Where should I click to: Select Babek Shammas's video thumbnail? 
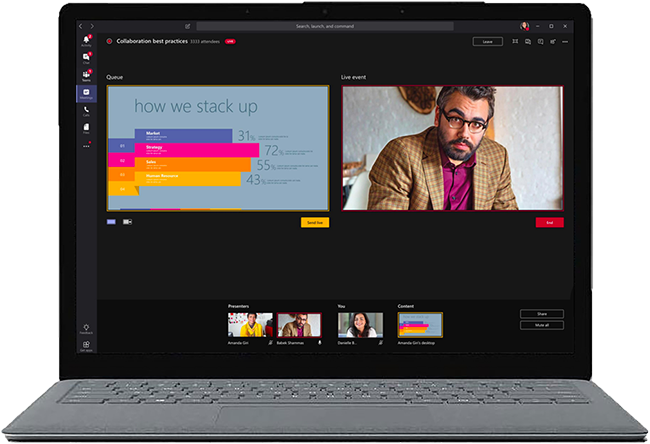299,325
